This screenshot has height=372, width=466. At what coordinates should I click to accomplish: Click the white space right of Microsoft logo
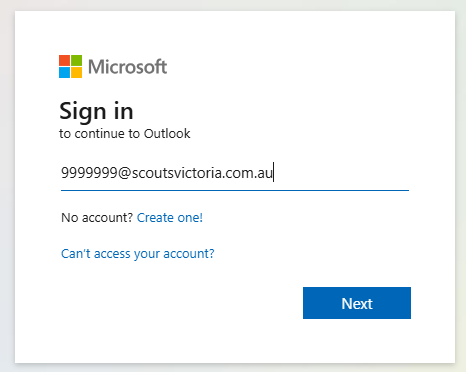point(300,67)
